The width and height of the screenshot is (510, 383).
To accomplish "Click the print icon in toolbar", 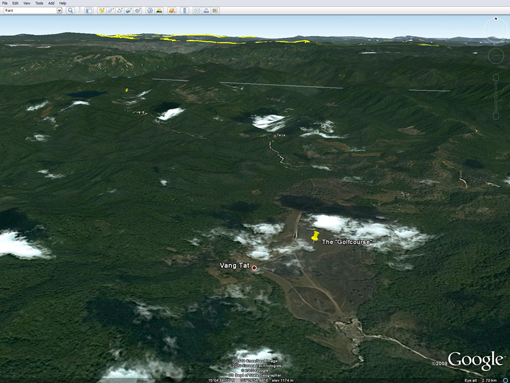I will [206, 10].
